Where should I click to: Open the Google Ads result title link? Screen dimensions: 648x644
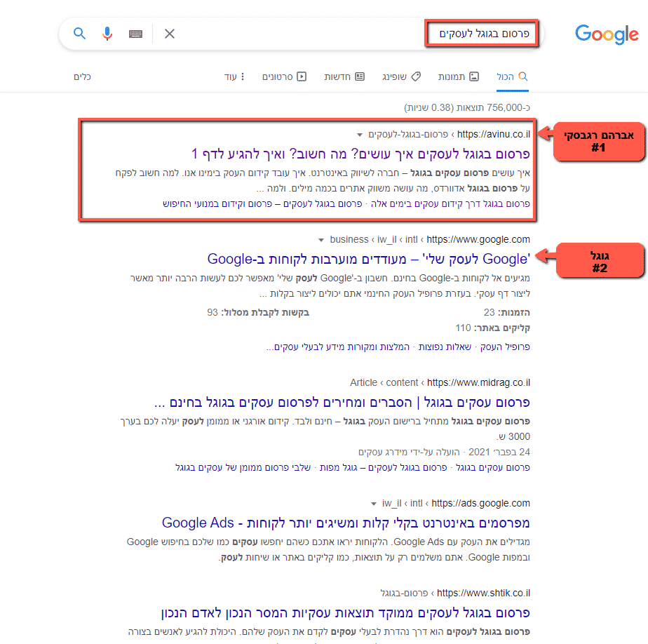(346, 523)
